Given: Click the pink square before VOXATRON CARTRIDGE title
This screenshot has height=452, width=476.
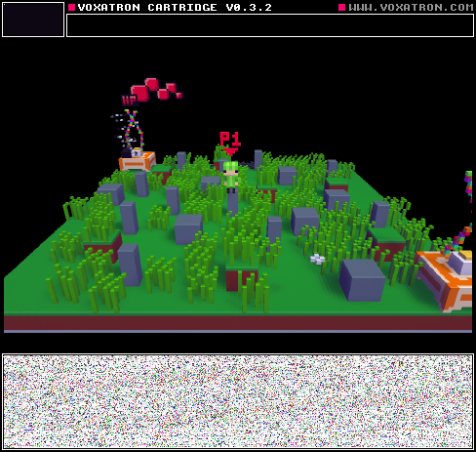Looking at the screenshot, I should [x=72, y=7].
